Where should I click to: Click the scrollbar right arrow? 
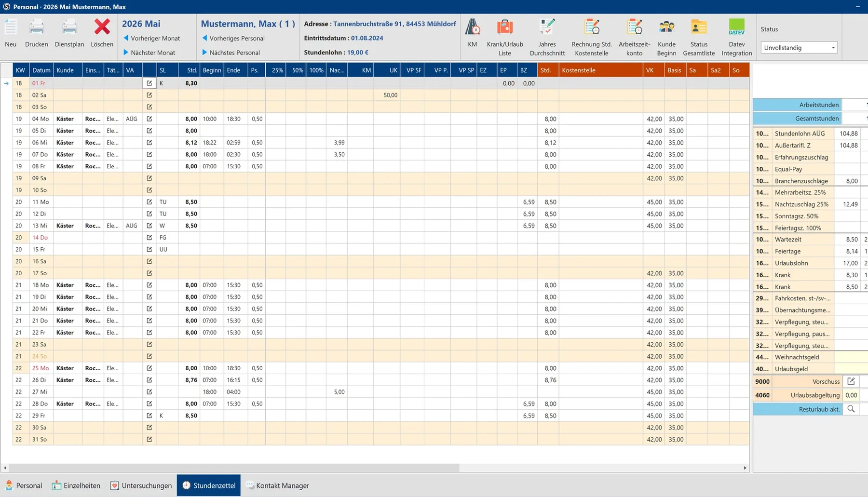(745, 468)
